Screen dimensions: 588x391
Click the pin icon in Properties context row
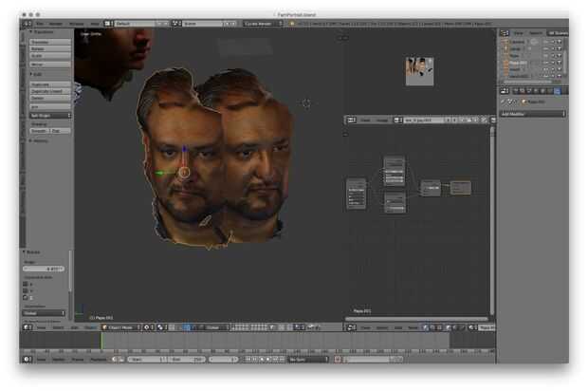coord(504,102)
